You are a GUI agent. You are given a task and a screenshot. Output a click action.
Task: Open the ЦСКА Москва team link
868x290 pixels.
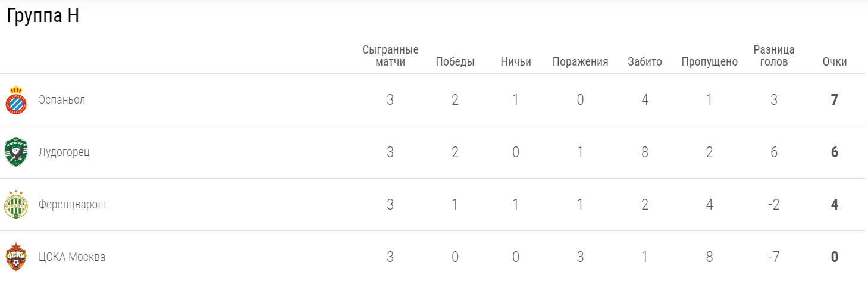click(x=72, y=257)
